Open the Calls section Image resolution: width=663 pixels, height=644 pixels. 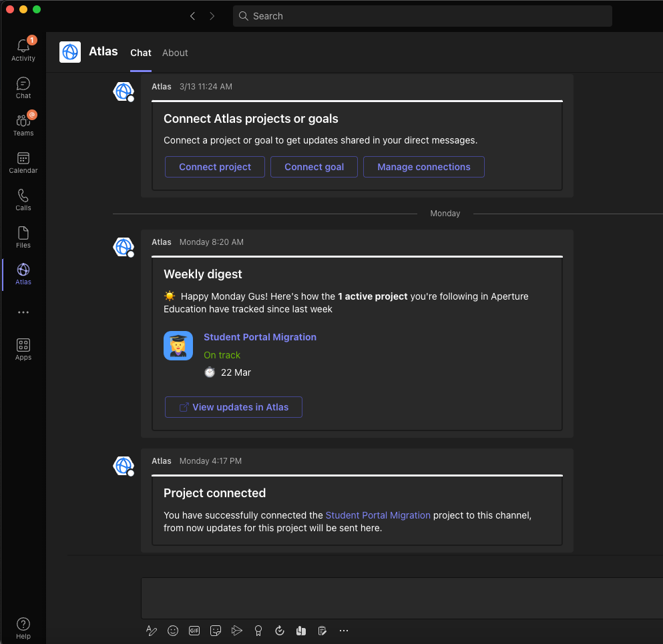[23, 200]
